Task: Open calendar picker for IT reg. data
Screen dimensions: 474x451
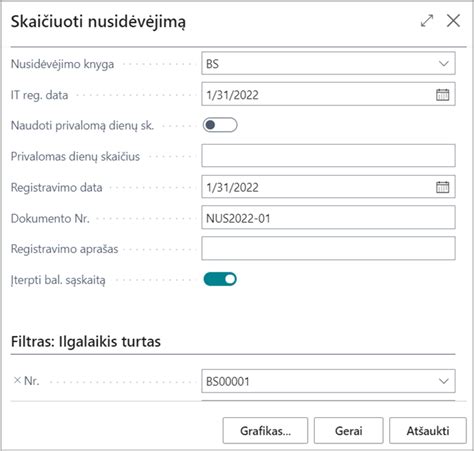Action: pos(442,95)
